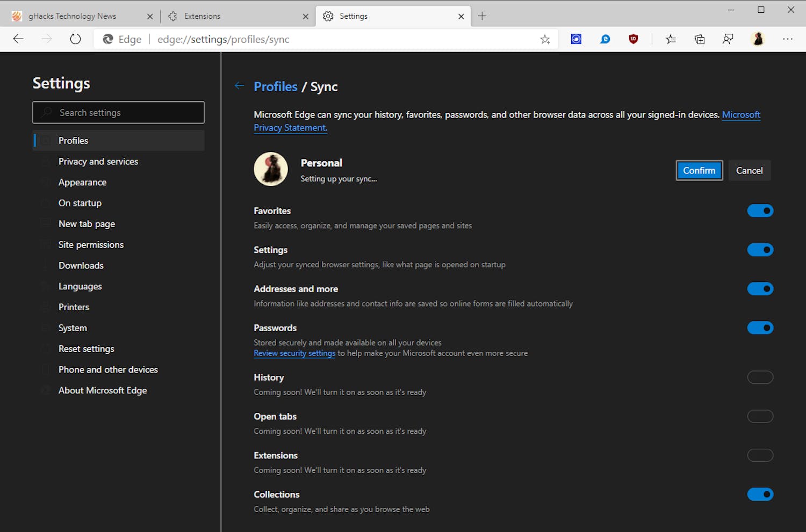Select Privacy and services in the sidebar
The width and height of the screenshot is (806, 532).
point(98,161)
